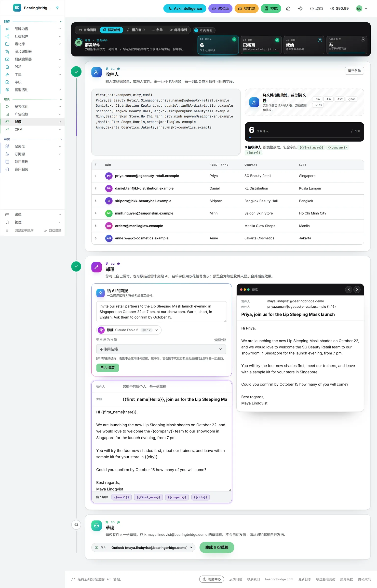Switch to the 自动回复 tab
Screen dimensions: 377x588
(87, 30)
